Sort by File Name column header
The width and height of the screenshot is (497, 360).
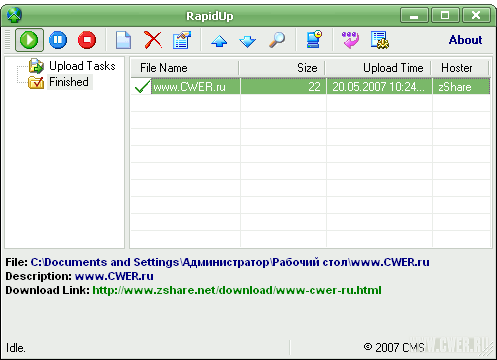(185, 68)
